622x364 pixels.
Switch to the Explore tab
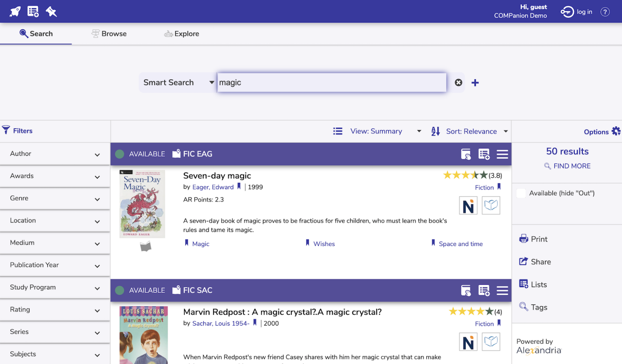(181, 34)
